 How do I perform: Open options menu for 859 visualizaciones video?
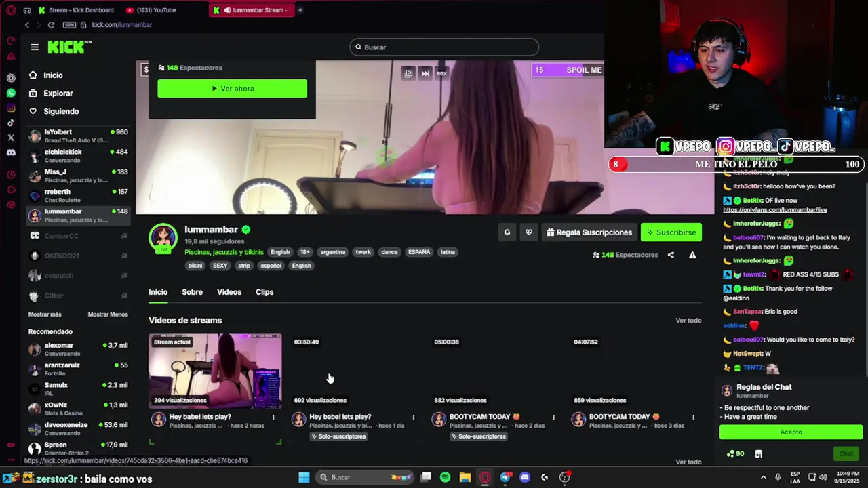[x=693, y=418]
